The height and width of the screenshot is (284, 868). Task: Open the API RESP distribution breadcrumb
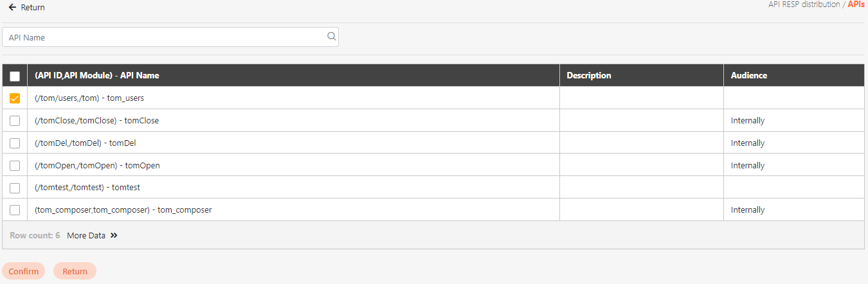point(804,4)
